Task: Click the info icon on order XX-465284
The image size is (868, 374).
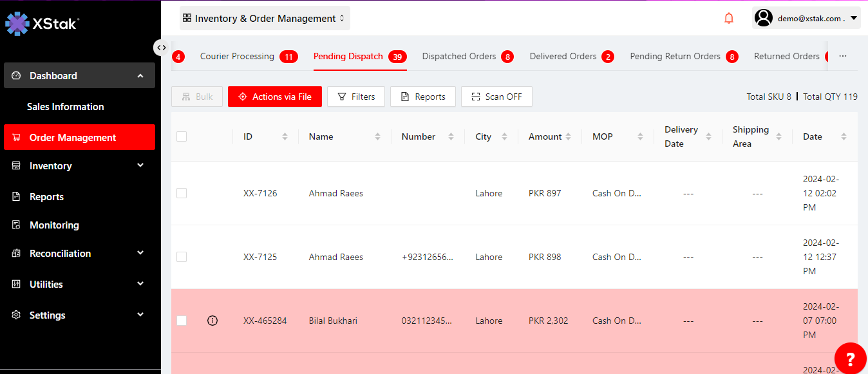Action: point(212,321)
